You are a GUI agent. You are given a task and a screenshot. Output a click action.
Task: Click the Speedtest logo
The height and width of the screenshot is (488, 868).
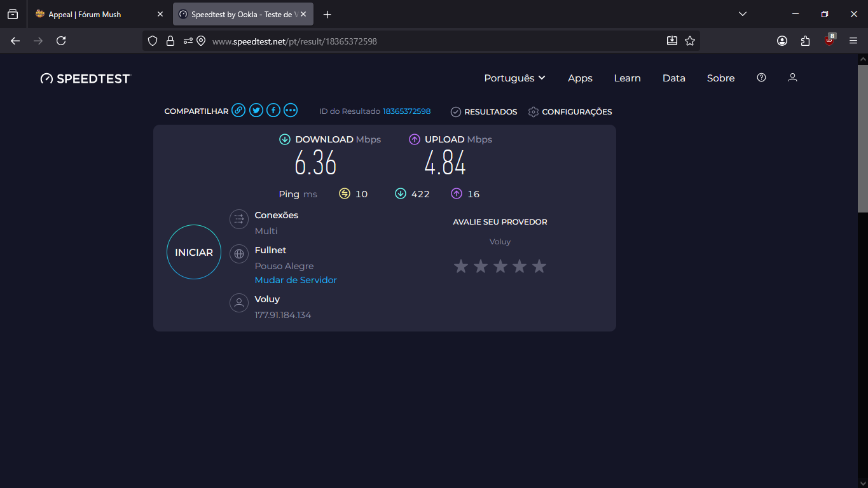click(85, 78)
